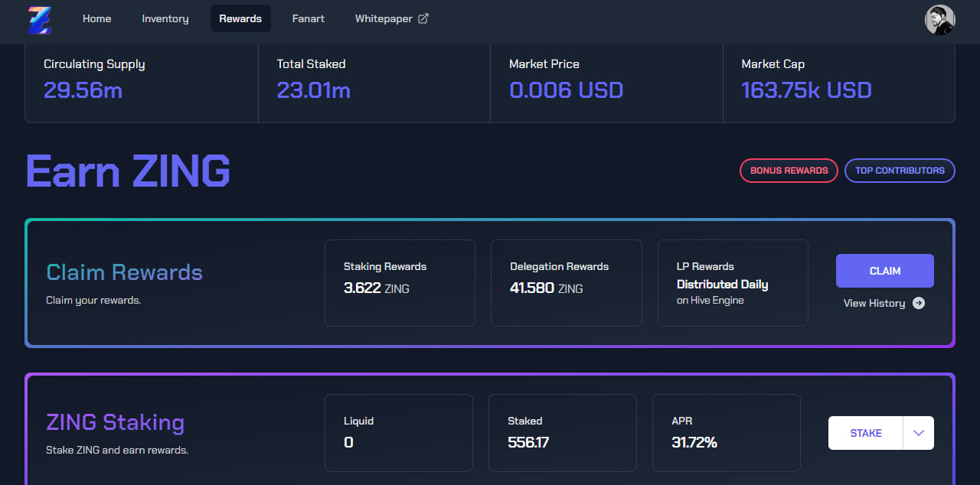Click the Whitepaper external link icon

pyautogui.click(x=423, y=18)
